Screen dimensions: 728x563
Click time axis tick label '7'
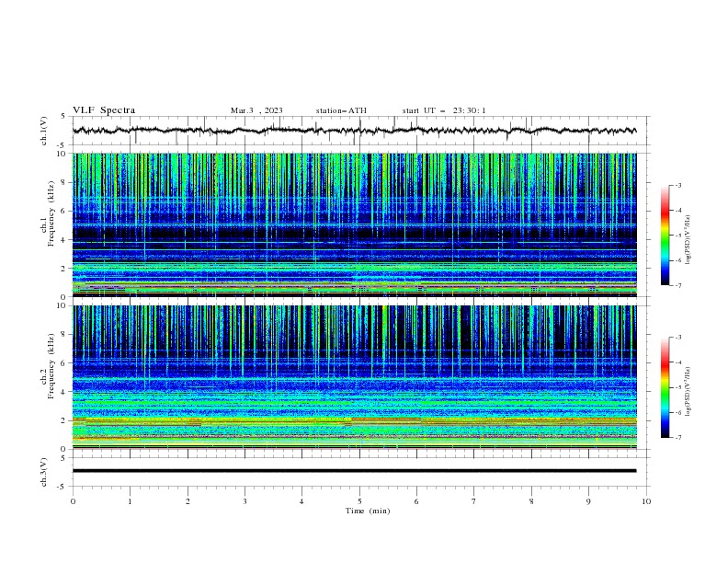pos(474,501)
